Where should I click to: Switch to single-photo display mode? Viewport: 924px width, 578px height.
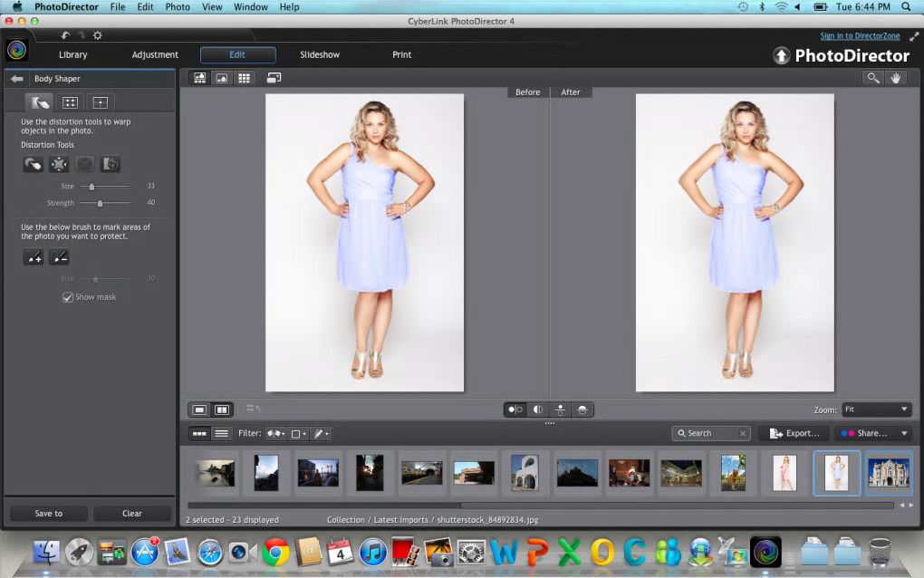pyautogui.click(x=199, y=409)
